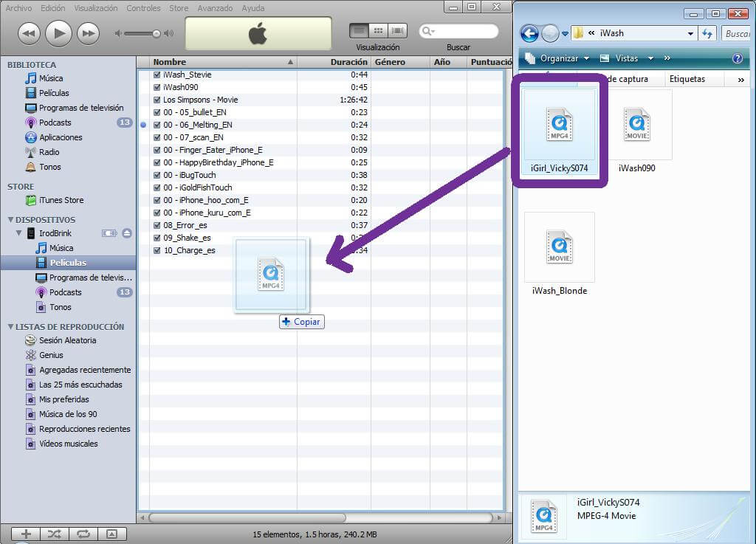Switch to list view in iTunes
756x544 pixels.
click(359, 31)
